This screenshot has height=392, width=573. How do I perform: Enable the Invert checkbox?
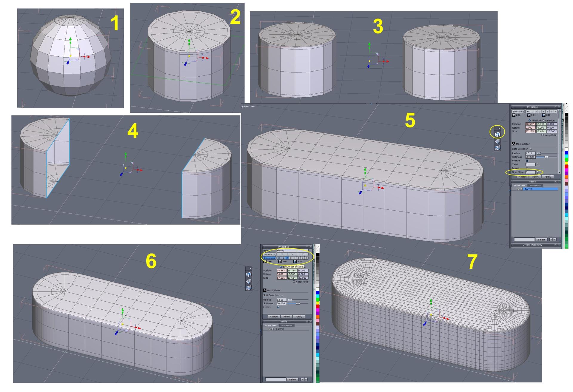527,168
